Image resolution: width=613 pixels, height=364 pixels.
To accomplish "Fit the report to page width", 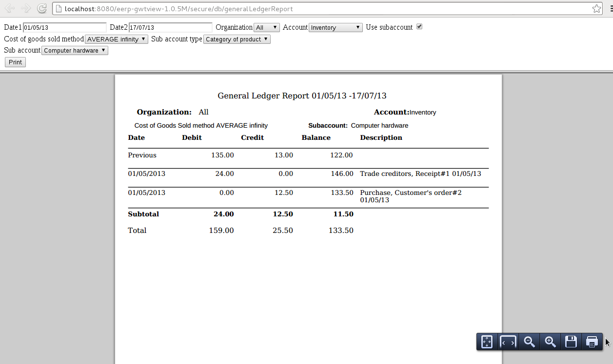I will (x=508, y=342).
